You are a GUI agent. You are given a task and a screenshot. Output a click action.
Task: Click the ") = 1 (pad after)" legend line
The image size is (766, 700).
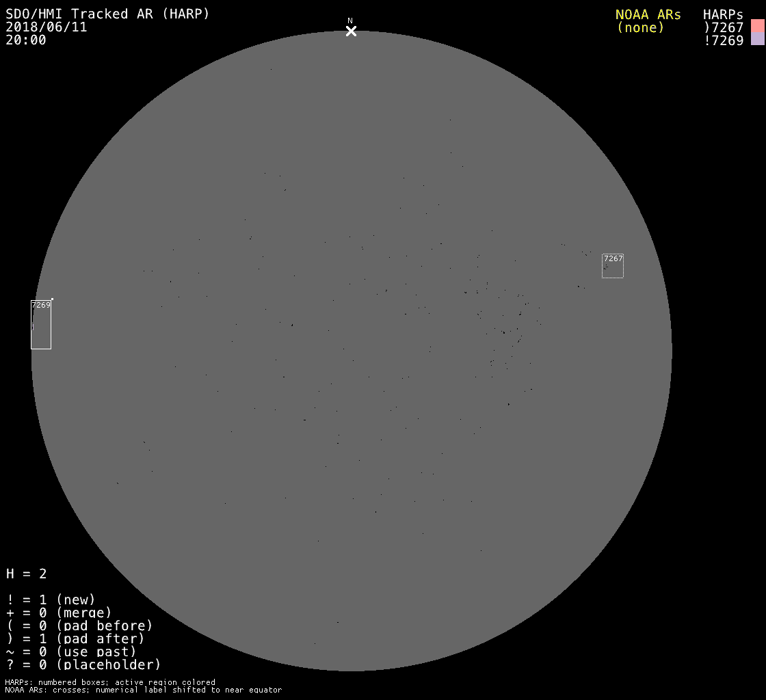[x=75, y=638]
